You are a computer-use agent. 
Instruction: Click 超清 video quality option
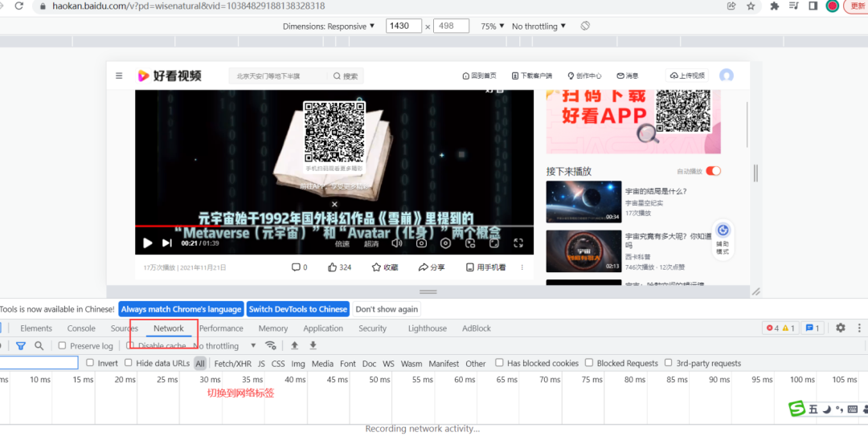pyautogui.click(x=371, y=243)
